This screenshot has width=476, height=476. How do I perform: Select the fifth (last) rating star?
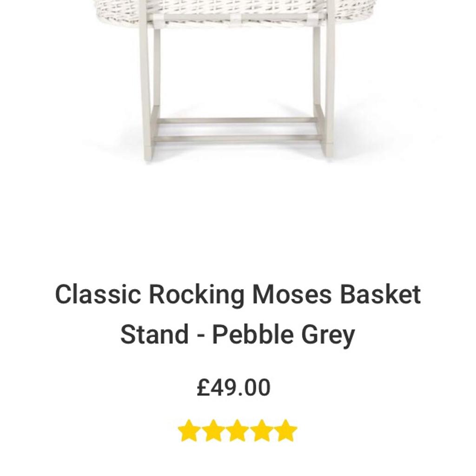[x=286, y=430]
